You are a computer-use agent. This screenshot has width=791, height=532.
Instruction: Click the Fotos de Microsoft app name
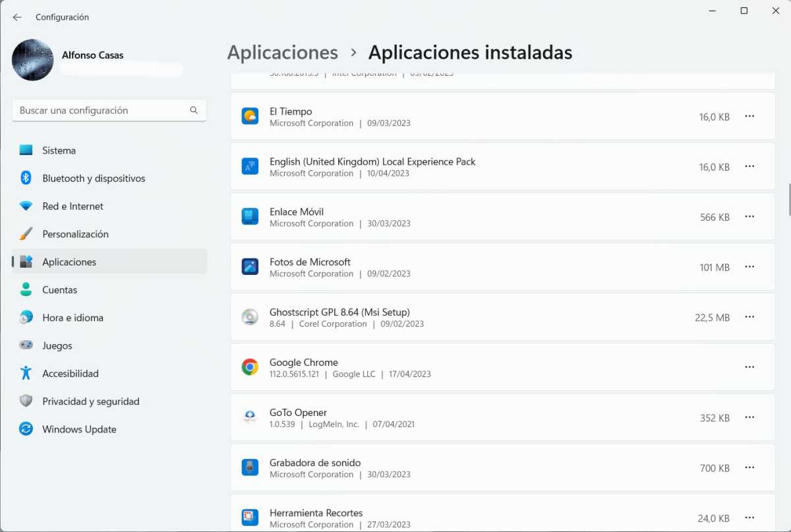(x=310, y=262)
